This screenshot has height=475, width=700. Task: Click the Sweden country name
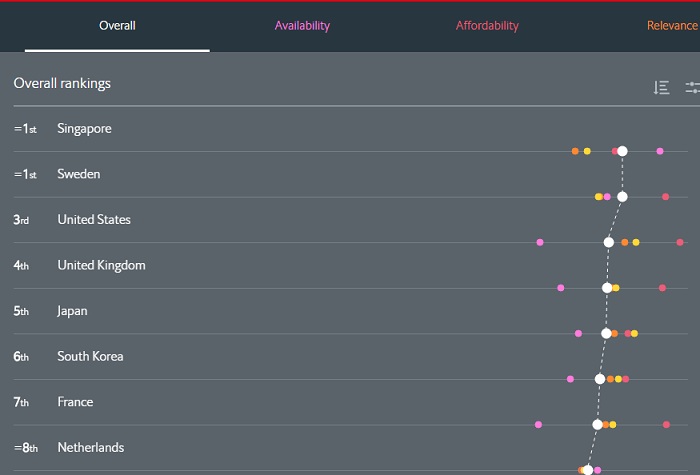tap(79, 174)
